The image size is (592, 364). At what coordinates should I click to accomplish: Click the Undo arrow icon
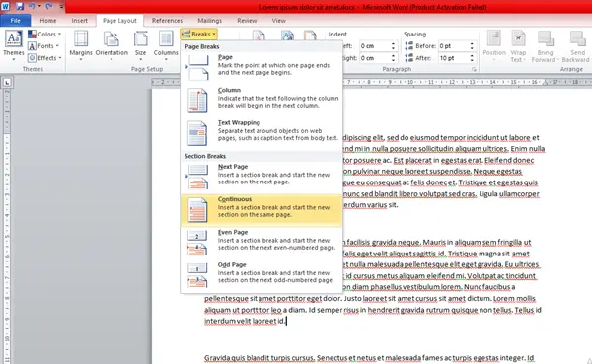32,7
